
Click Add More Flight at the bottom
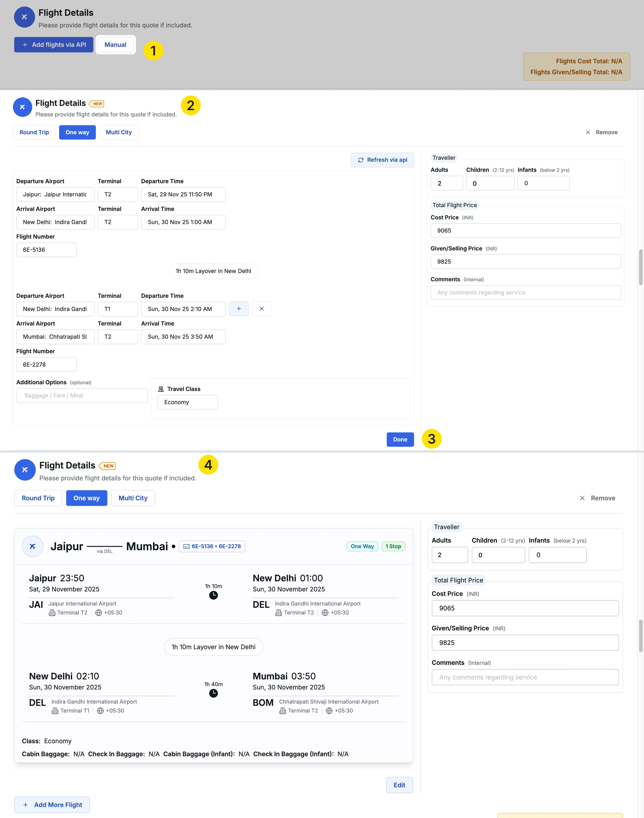52,804
